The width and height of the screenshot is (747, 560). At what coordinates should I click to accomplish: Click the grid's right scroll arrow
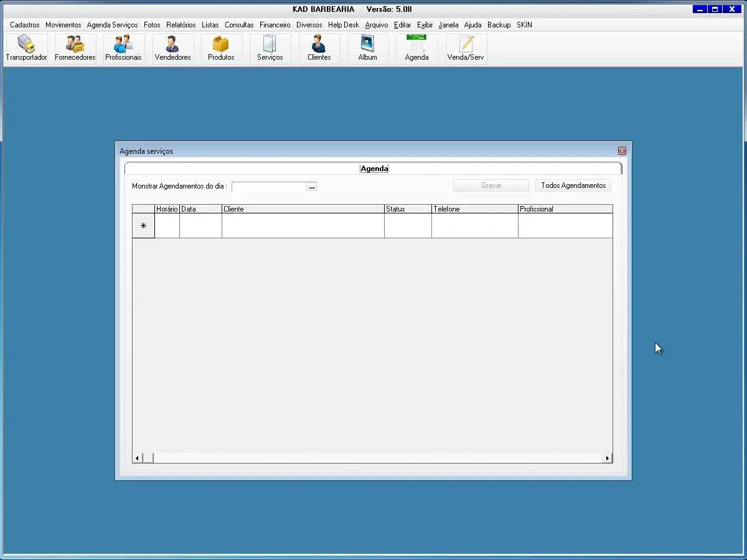click(x=607, y=459)
